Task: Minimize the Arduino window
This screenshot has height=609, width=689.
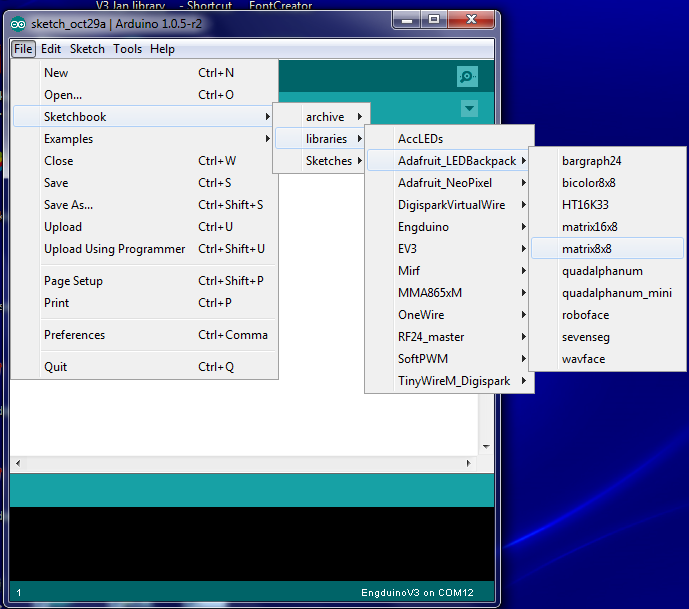Action: click(x=406, y=19)
